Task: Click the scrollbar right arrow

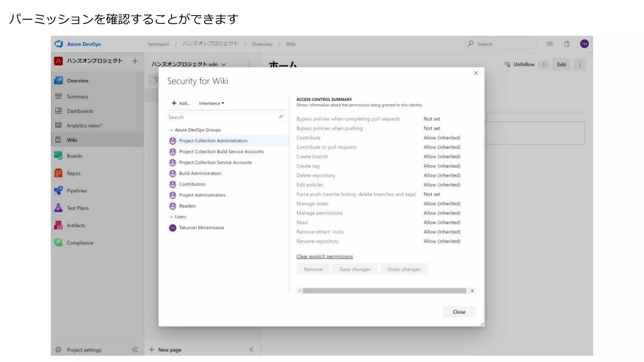Action: tap(472, 291)
